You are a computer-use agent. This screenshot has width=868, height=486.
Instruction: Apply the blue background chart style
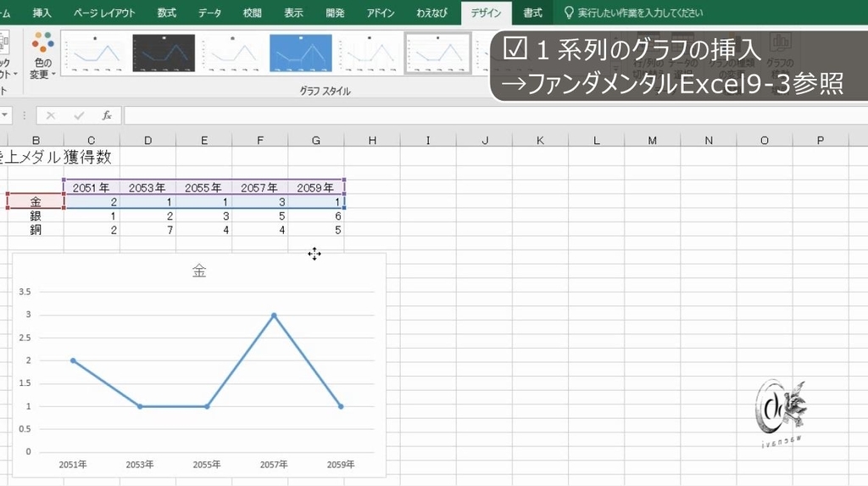(301, 53)
